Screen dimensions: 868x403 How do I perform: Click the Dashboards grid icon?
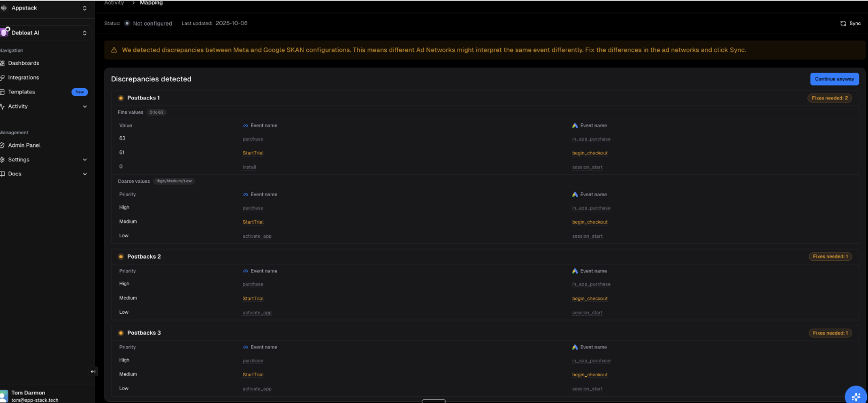(x=2, y=63)
